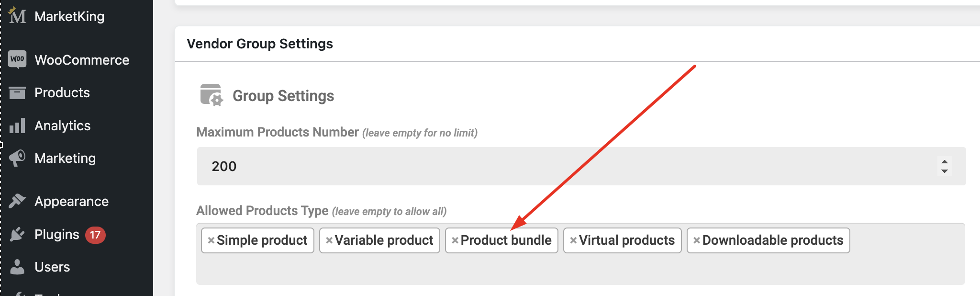Click the Marketing megaphone icon
The height and width of the screenshot is (296, 980).
(x=17, y=158)
